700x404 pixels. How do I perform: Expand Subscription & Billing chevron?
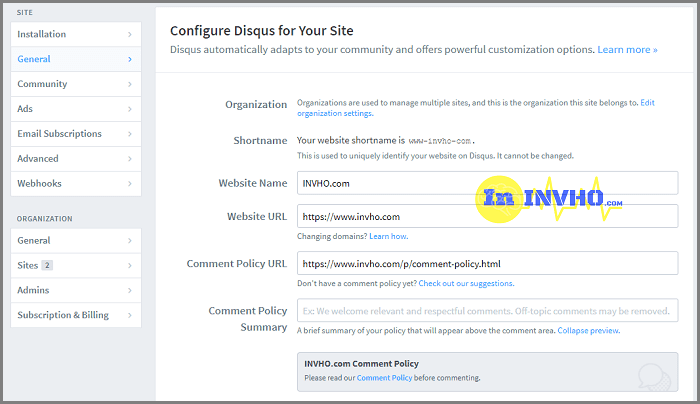pos(130,315)
